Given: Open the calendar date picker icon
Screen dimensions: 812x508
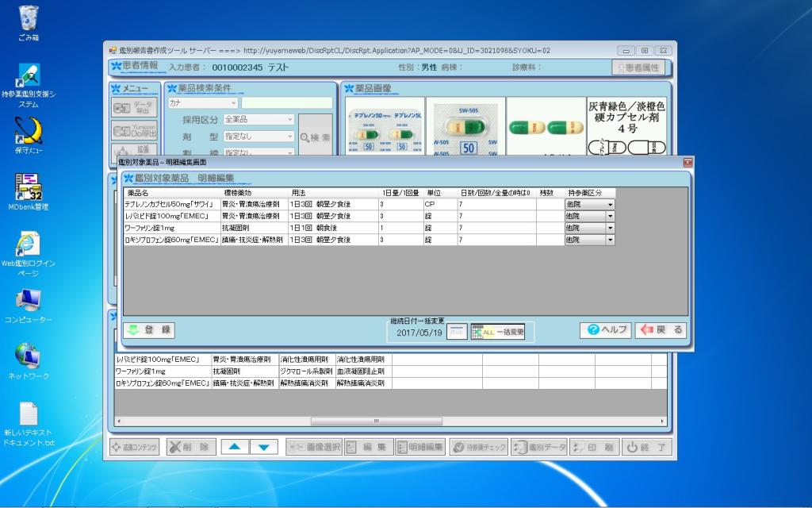Looking at the screenshot, I should (457, 333).
